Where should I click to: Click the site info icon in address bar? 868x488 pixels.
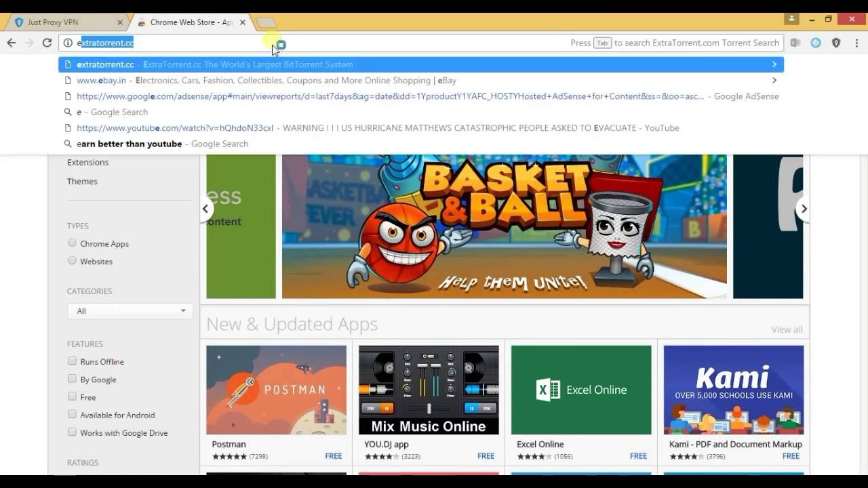(68, 43)
